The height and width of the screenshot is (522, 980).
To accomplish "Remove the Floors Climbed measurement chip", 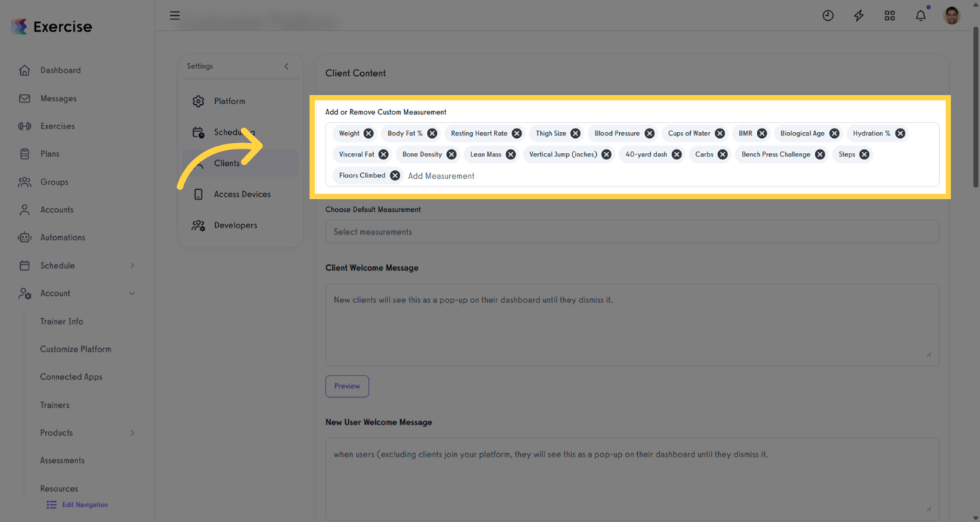I will [395, 175].
